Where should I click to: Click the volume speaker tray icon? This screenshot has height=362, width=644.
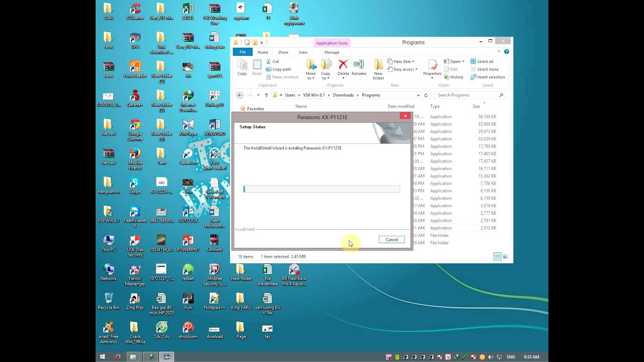490,357
